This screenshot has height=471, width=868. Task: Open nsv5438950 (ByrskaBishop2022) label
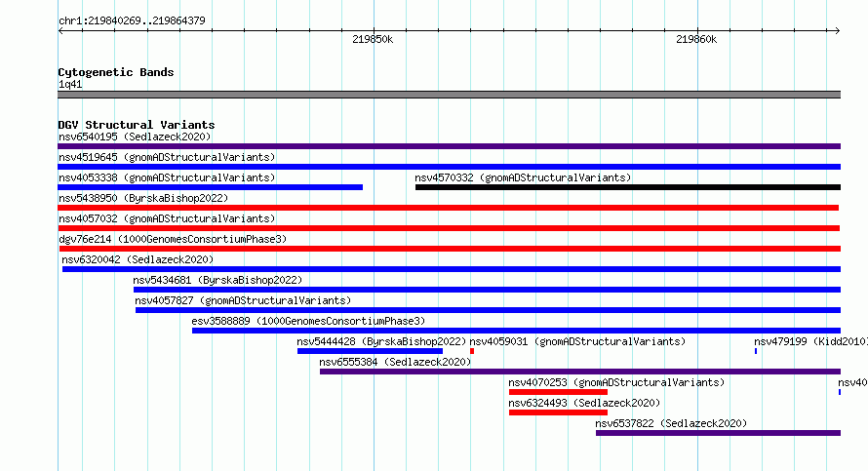pyautogui.click(x=143, y=198)
